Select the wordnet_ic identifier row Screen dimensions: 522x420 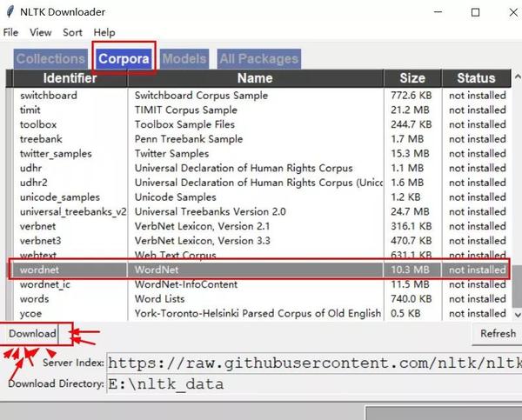pos(45,285)
